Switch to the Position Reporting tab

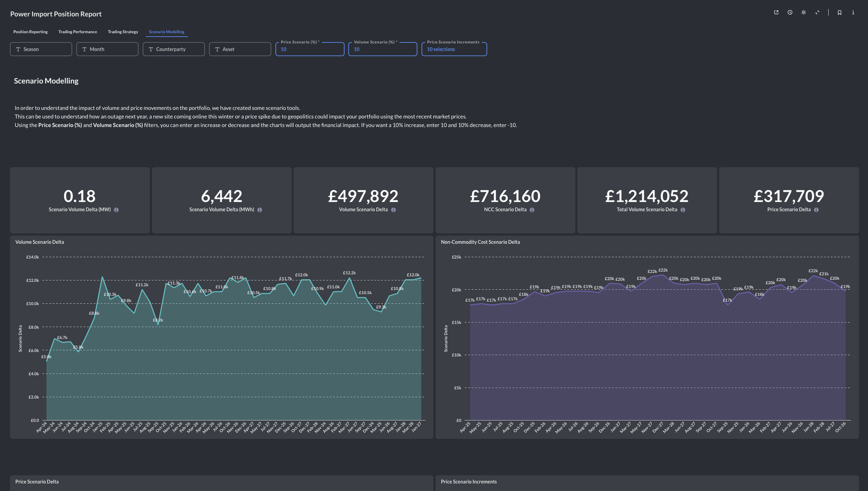[31, 32]
